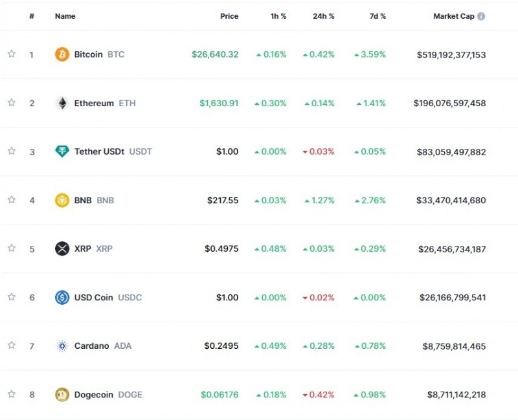This screenshot has height=420, width=518.
Task: Toggle the watchlist star for Ethereum
Action: [11, 103]
